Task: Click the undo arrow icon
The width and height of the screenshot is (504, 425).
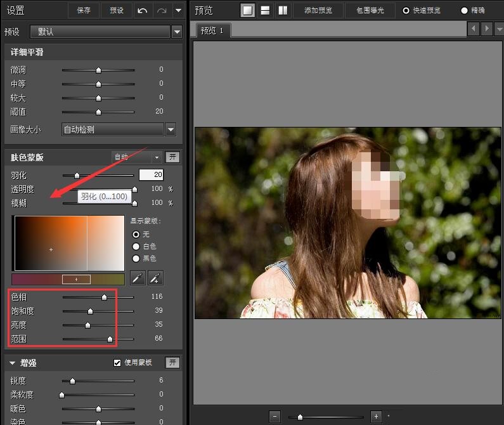Action: (143, 10)
